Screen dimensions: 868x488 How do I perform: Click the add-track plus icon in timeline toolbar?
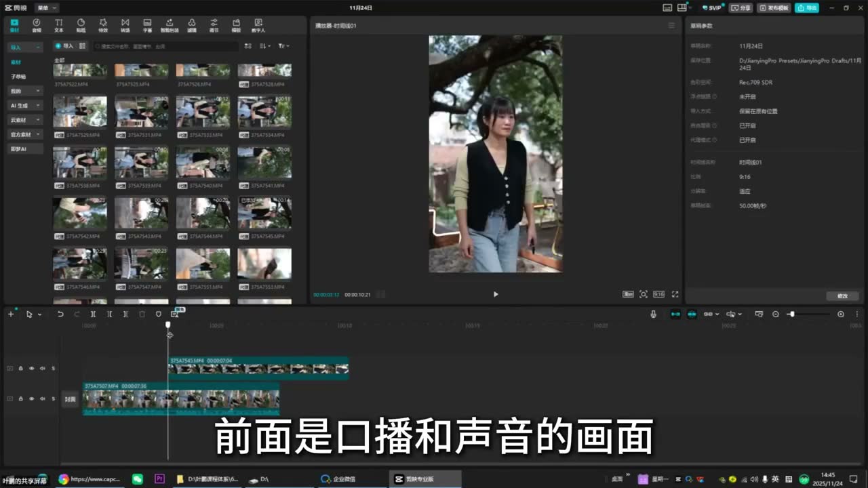coord(11,314)
